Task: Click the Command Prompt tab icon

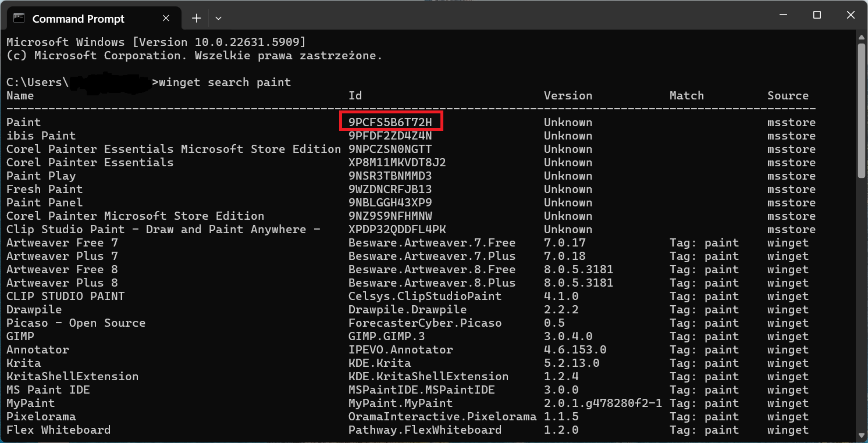Action: [19, 19]
